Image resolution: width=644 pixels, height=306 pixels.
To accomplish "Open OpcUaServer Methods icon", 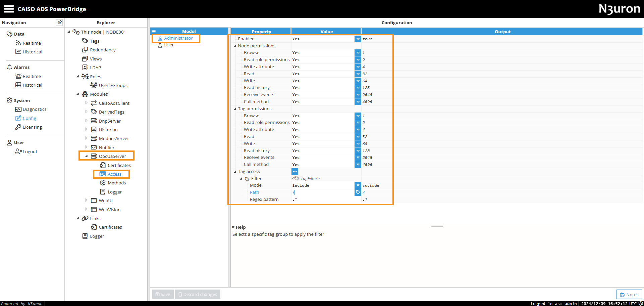I will coord(103,183).
